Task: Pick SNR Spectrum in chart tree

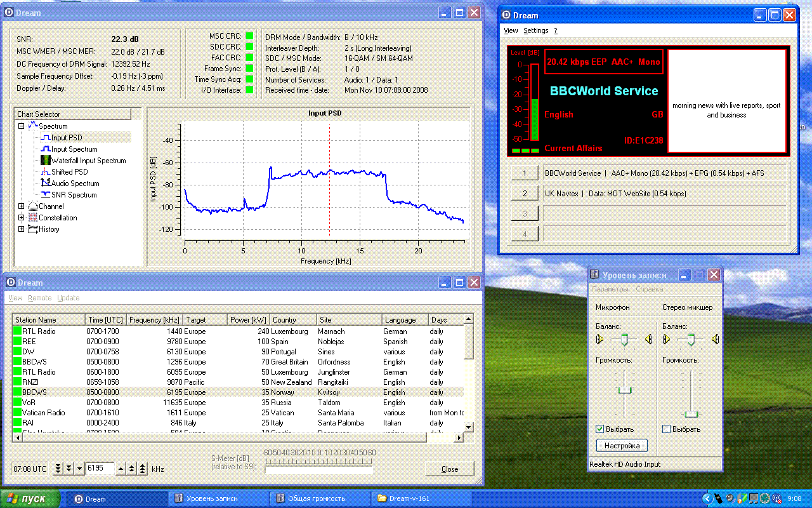Action: click(x=74, y=195)
